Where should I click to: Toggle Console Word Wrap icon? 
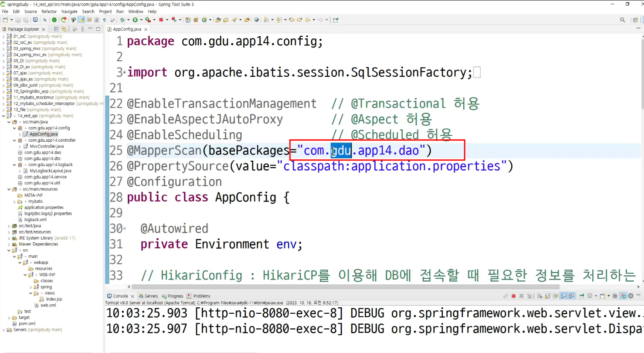[555, 296]
